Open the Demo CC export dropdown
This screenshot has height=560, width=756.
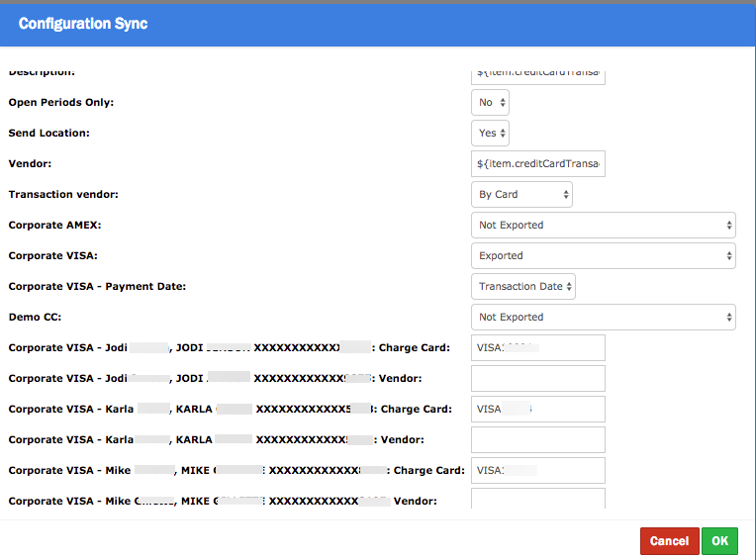point(603,317)
